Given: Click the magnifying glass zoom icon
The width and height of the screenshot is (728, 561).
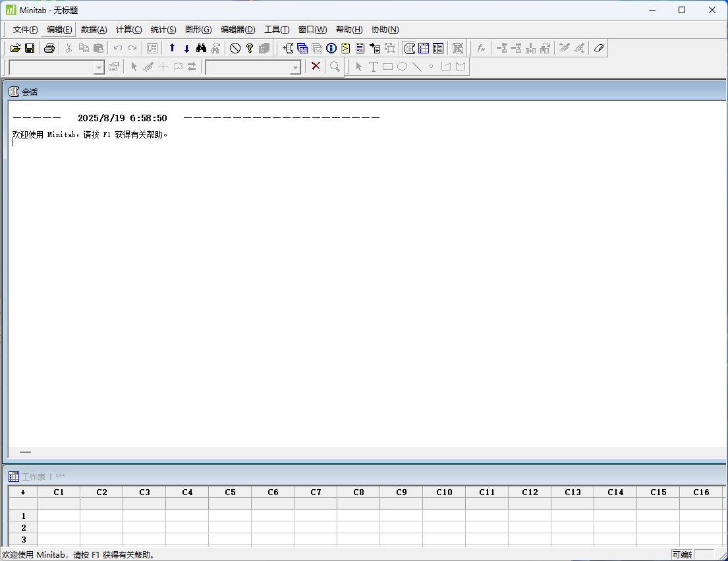Looking at the screenshot, I should tap(335, 67).
